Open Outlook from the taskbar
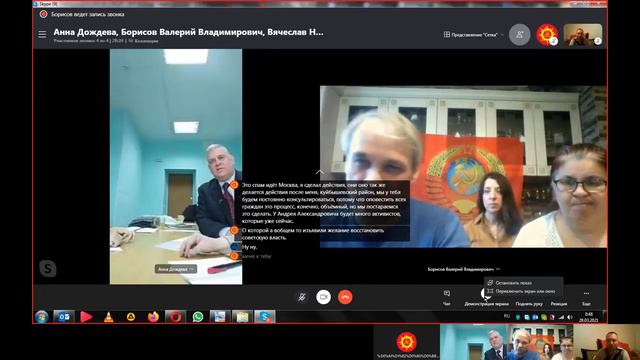The width and height of the screenshot is (640, 360). point(64,317)
